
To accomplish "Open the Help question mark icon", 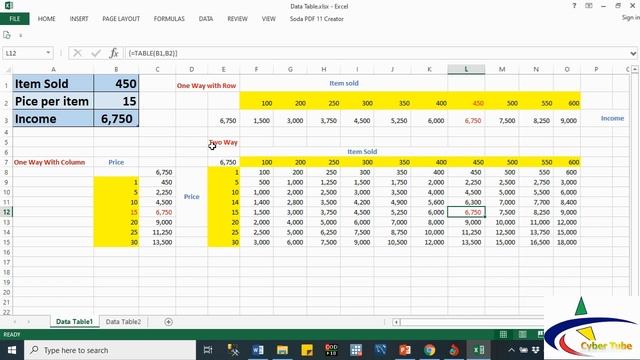I will click(574, 6).
